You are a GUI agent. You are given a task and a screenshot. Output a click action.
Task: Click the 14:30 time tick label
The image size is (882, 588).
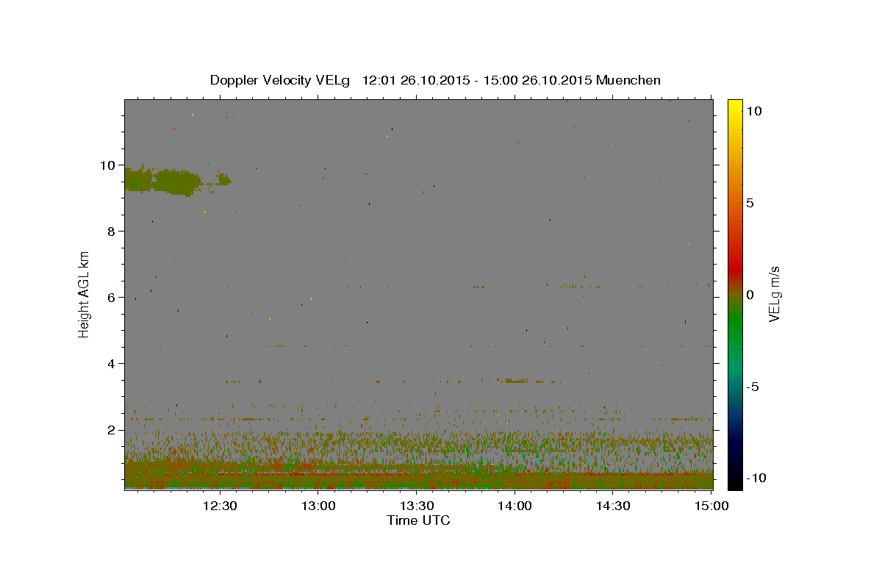[613, 506]
